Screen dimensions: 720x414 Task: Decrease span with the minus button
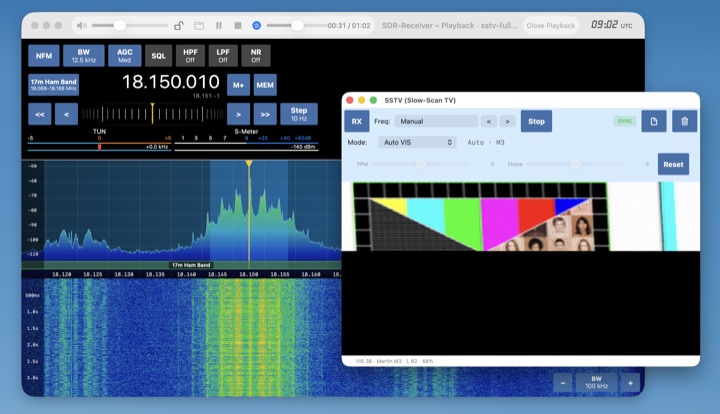pyautogui.click(x=562, y=383)
